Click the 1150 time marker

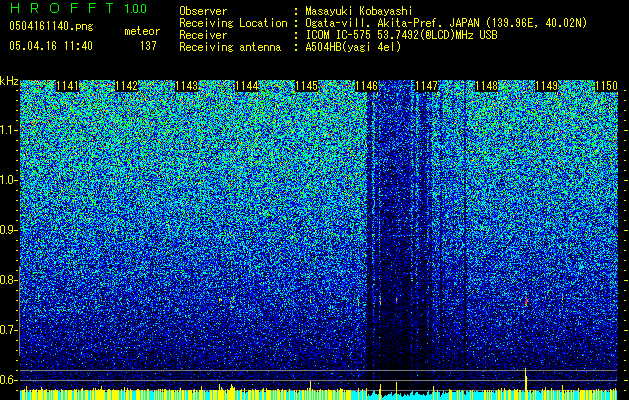606,86
